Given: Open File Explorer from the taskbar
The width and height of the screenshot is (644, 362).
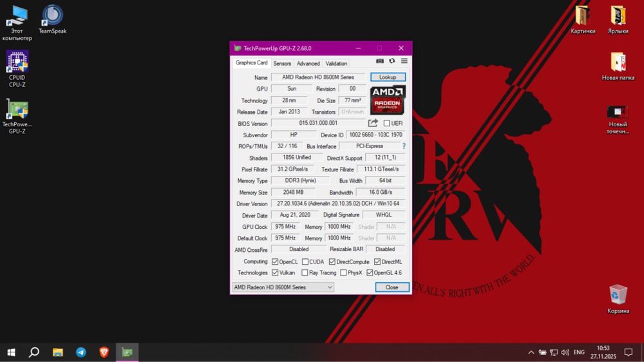Looking at the screenshot, I should 57,352.
